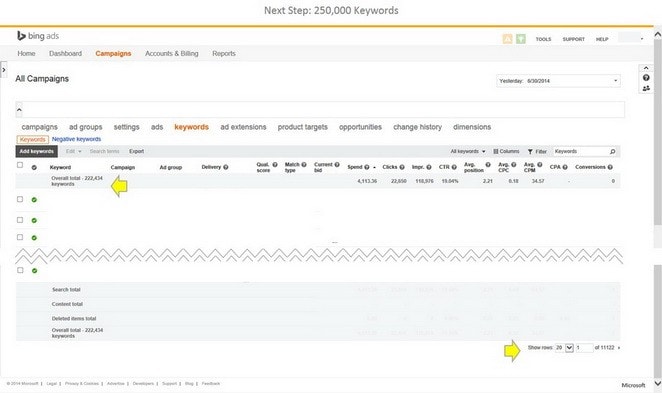Image resolution: width=662 pixels, height=393 pixels.
Task: Click the people community icon in right panel
Action: pos(646,88)
